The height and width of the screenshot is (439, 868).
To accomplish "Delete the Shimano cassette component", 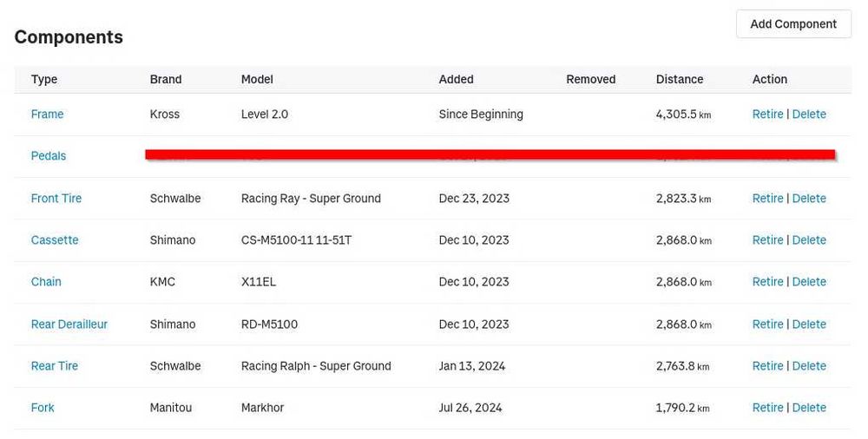I will [809, 240].
